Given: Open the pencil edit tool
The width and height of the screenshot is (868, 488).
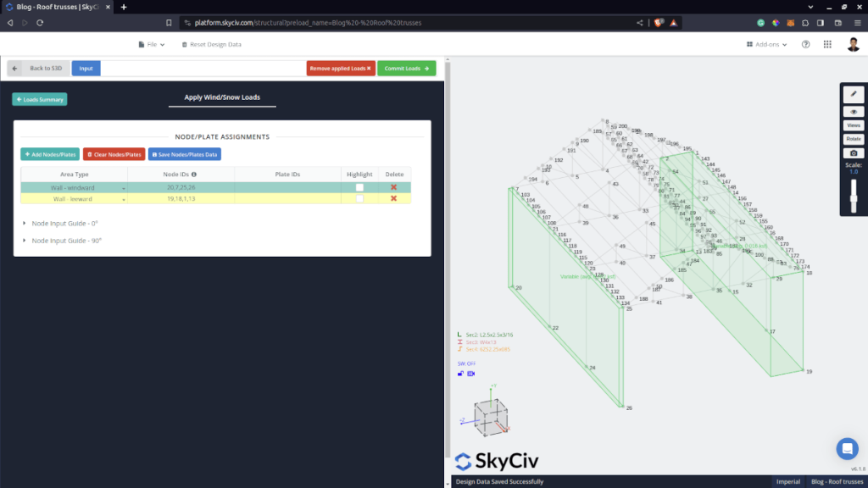Looking at the screenshot, I should (854, 94).
